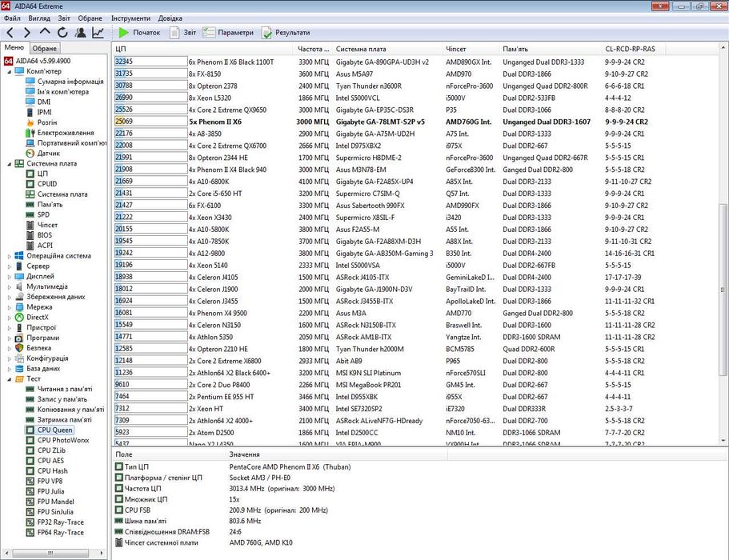
Task: Click the left panel horizontal scrollbar
Action: [x=48, y=552]
